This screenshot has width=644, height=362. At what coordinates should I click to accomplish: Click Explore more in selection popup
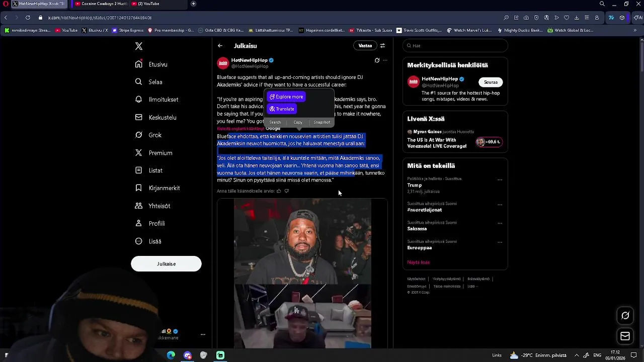[286, 97]
